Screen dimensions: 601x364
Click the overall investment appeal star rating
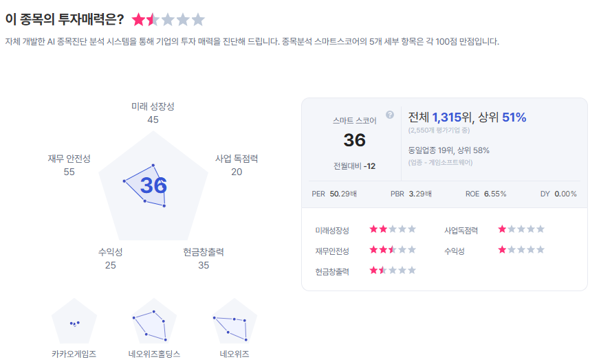(x=168, y=20)
